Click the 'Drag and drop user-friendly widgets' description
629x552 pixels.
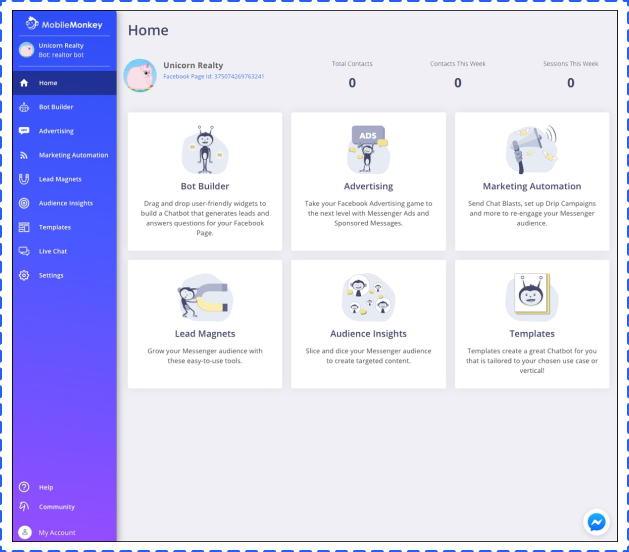pyautogui.click(x=205, y=218)
